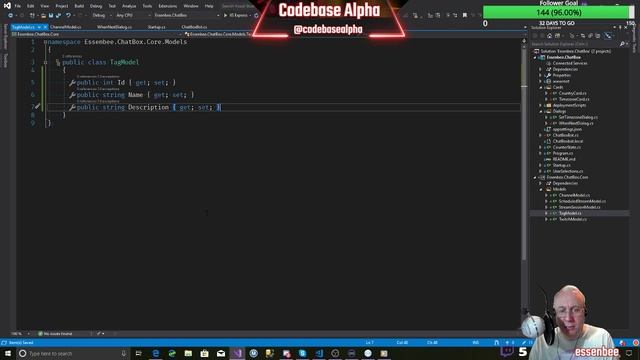Select ChannelModel.cs in Solution Explorer tree
Image resolution: width=640 pixels, height=360 pixels.
574,196
